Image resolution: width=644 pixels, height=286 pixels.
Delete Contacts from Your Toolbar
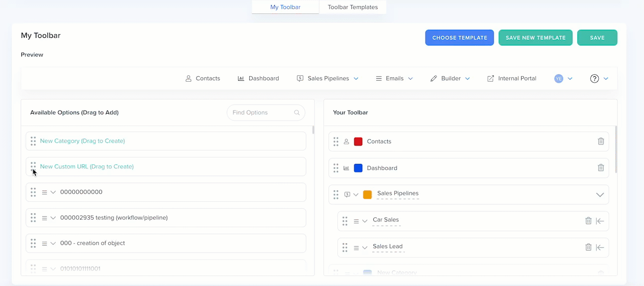click(601, 142)
